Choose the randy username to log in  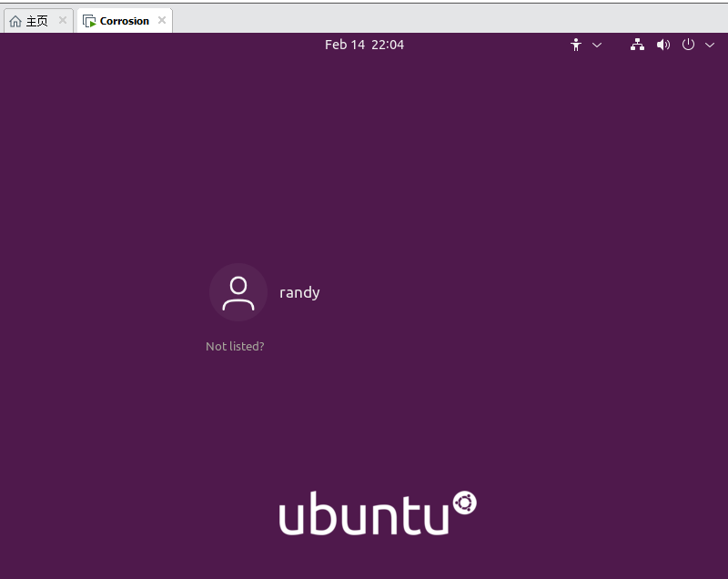tap(299, 292)
